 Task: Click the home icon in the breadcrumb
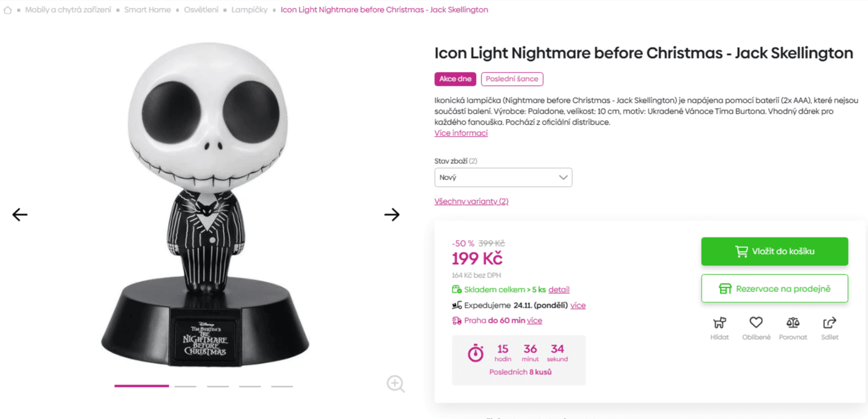7,9
